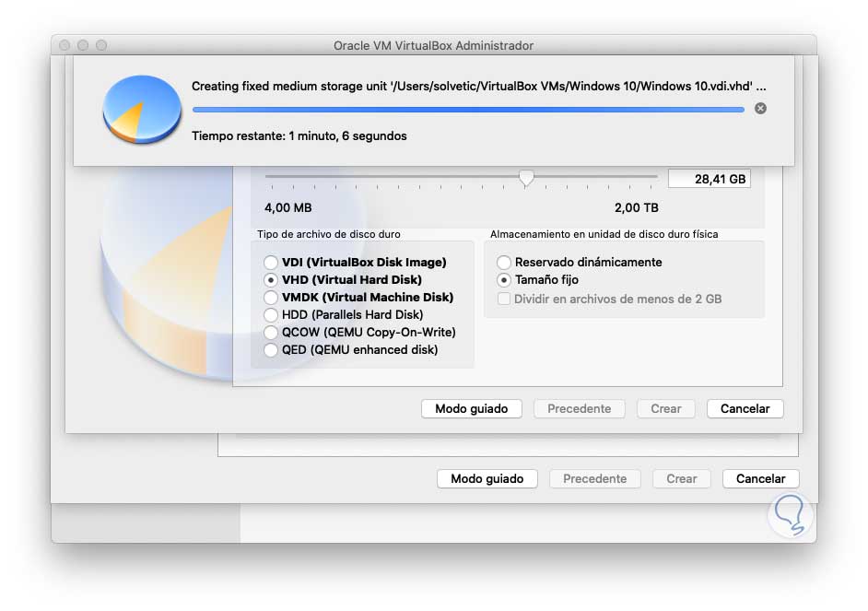Click the Oracle VM VirtualBox Administrador title

click(433, 45)
